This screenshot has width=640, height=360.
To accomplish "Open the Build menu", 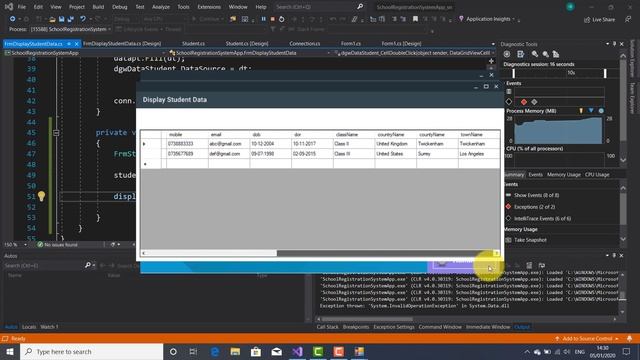I will 98,7.
